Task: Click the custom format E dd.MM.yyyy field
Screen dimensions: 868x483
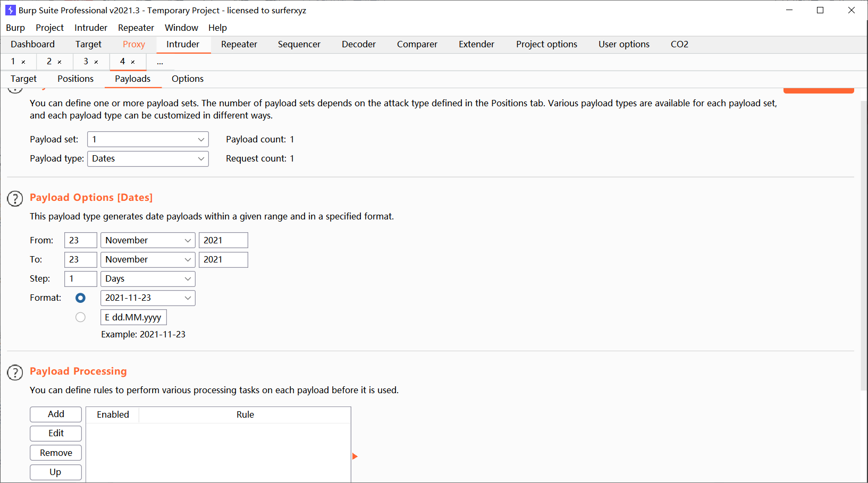Action: [x=133, y=317]
